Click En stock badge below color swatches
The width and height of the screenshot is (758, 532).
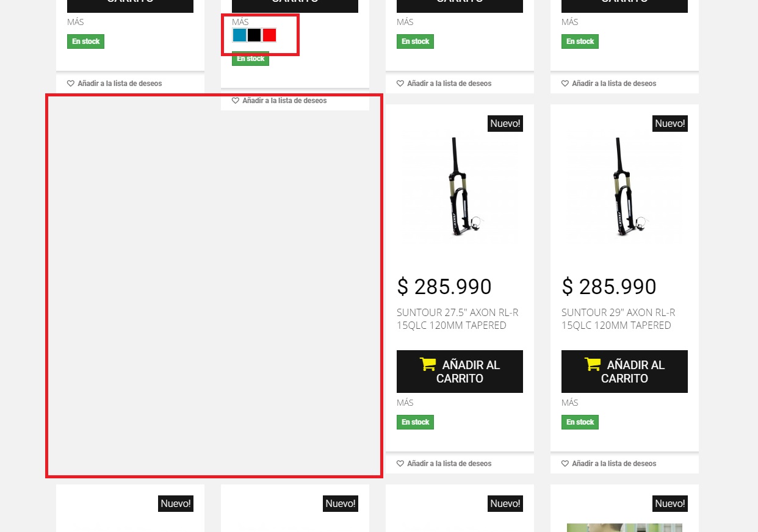pyautogui.click(x=250, y=59)
